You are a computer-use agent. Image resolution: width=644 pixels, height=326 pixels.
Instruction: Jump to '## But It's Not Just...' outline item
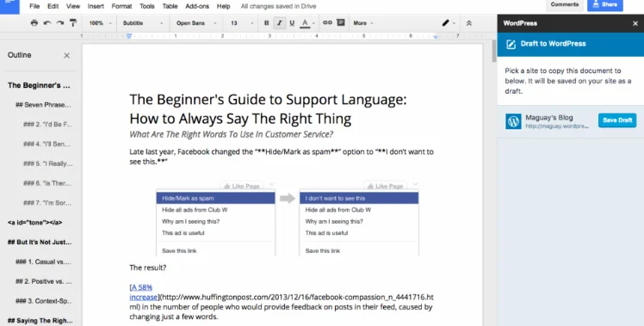pos(40,242)
